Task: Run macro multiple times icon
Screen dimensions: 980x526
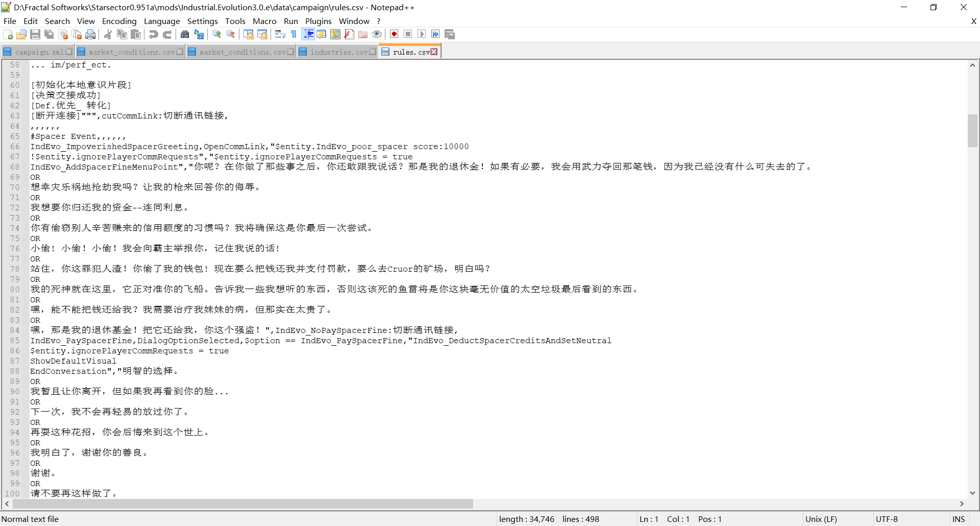Action: coord(435,34)
